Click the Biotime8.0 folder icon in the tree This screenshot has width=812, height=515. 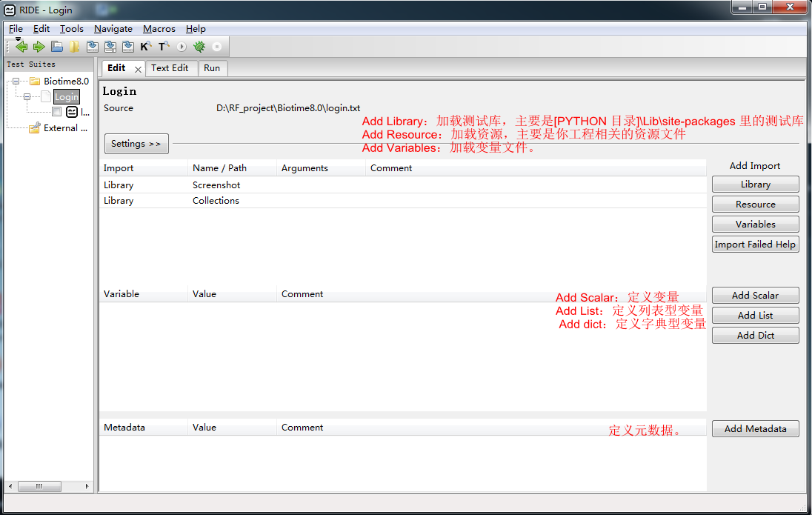click(35, 81)
